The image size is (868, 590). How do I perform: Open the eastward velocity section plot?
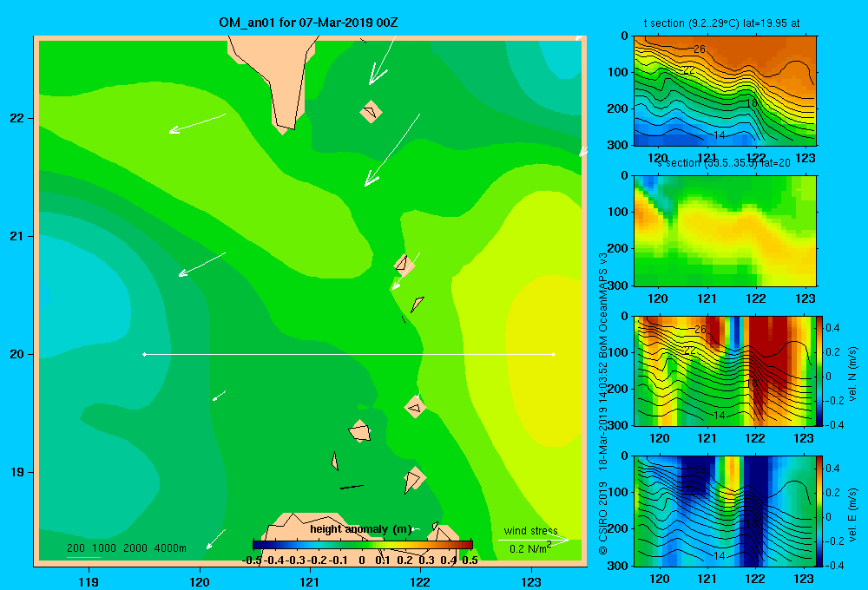pyautogui.click(x=725, y=511)
